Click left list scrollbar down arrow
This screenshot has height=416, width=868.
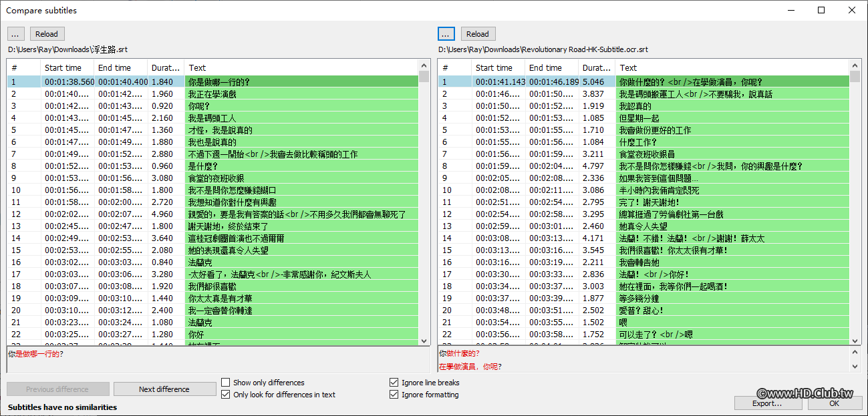424,340
